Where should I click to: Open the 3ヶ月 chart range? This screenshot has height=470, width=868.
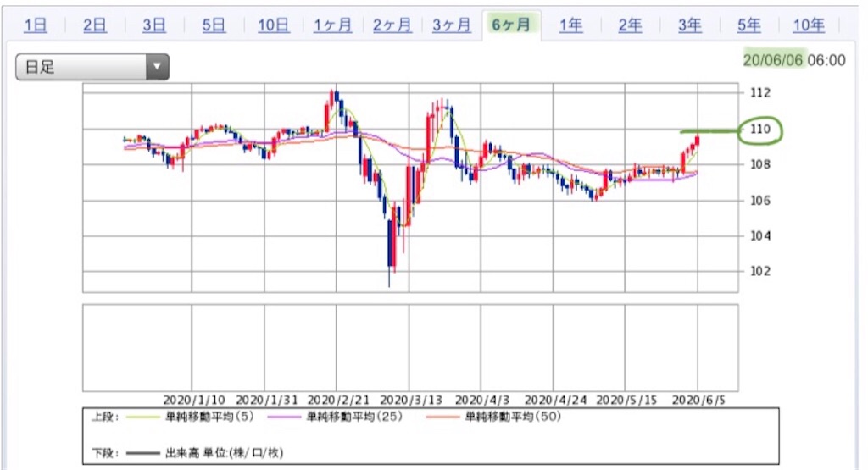click(452, 25)
